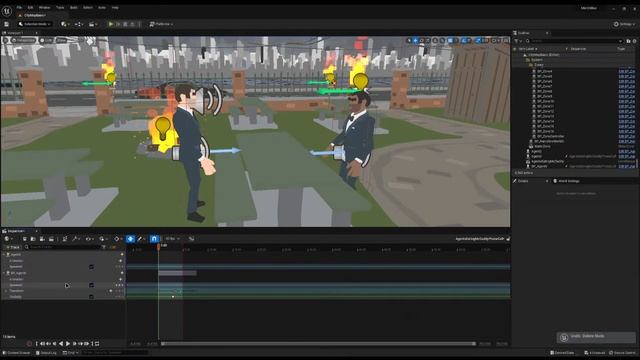Click the Sequencer record button
This screenshot has width=640, height=360.
point(29,344)
